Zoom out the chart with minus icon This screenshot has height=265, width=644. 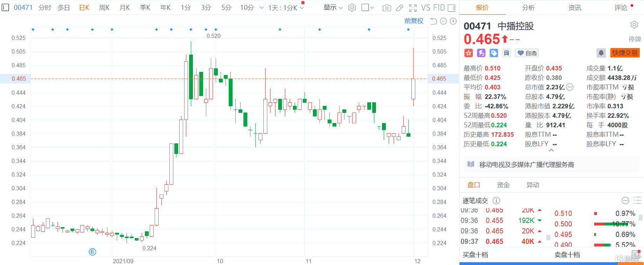(x=443, y=21)
